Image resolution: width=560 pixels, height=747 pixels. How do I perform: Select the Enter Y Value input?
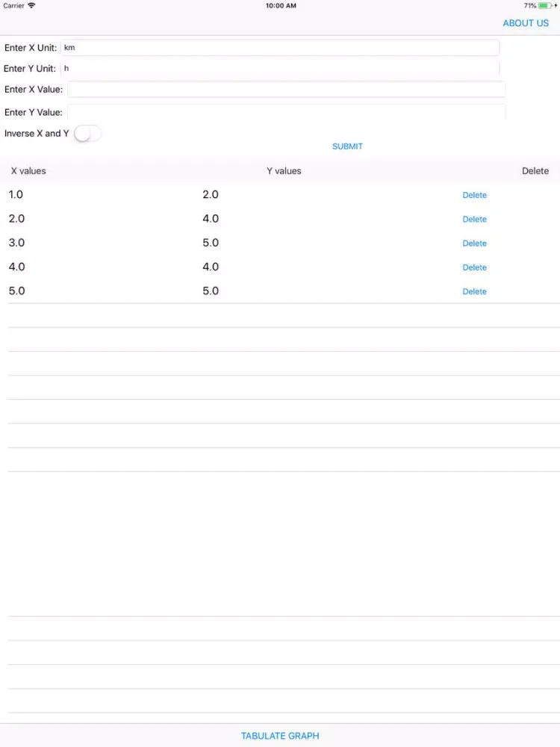click(x=286, y=112)
